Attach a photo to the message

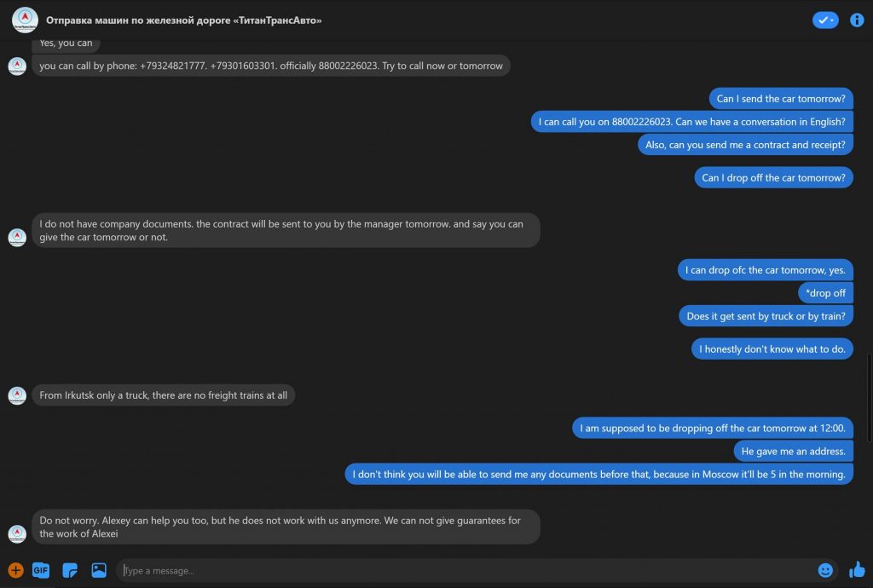point(99,570)
